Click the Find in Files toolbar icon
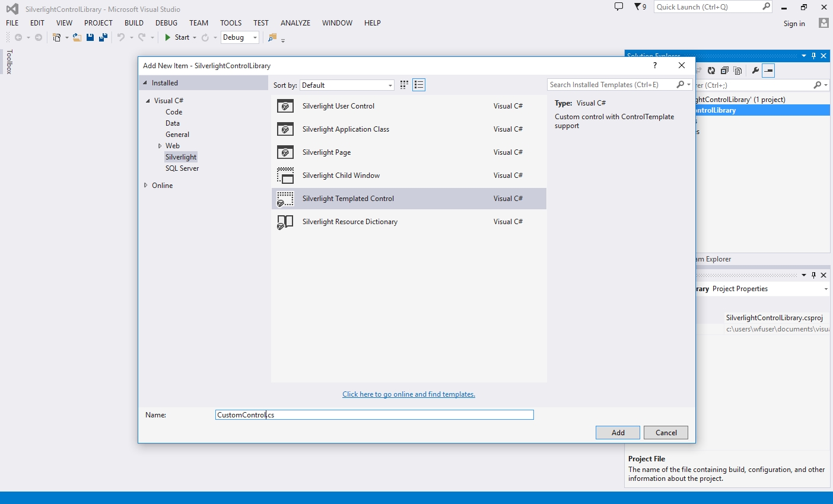 coord(272,37)
